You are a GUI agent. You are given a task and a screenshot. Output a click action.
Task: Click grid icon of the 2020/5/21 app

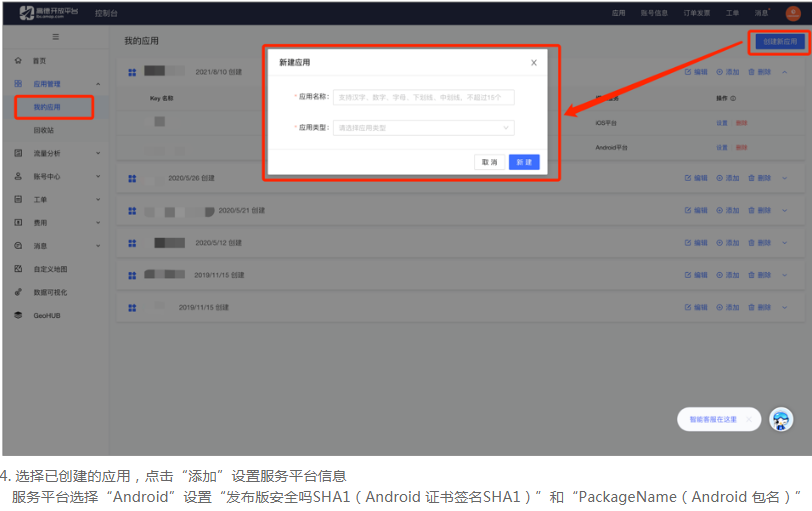tap(132, 211)
